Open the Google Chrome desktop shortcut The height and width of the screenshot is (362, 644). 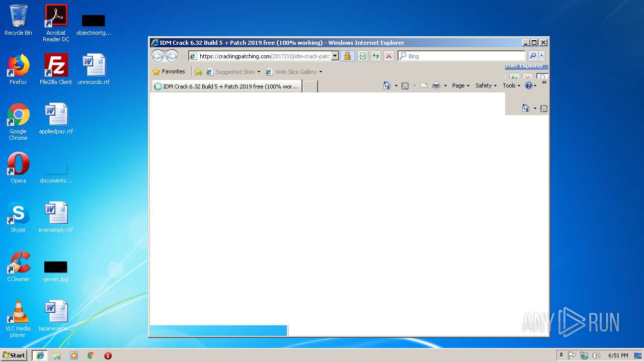coord(18,122)
